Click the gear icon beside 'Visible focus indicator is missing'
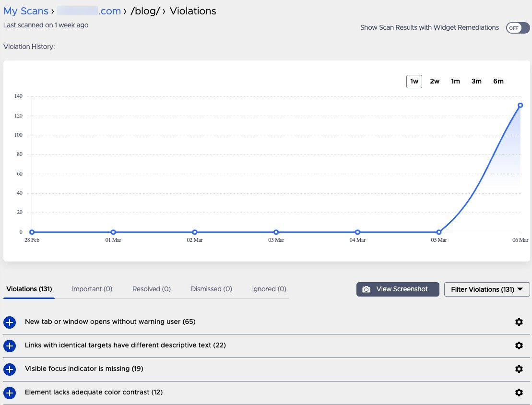This screenshot has width=532, height=405. (519, 369)
